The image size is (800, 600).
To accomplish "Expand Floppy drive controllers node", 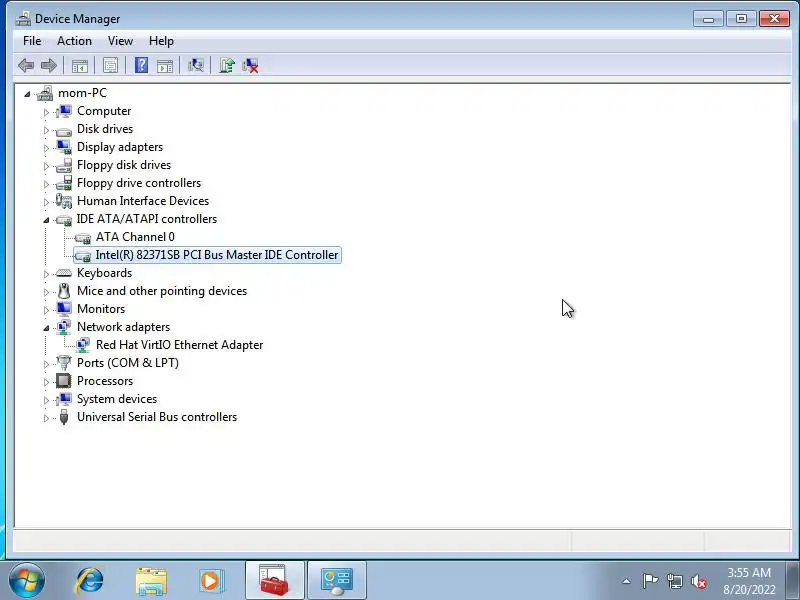I will tap(46, 184).
